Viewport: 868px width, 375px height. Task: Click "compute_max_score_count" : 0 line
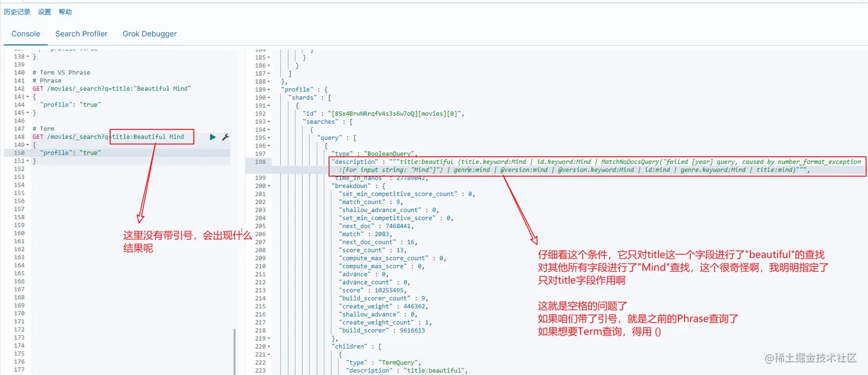393,259
